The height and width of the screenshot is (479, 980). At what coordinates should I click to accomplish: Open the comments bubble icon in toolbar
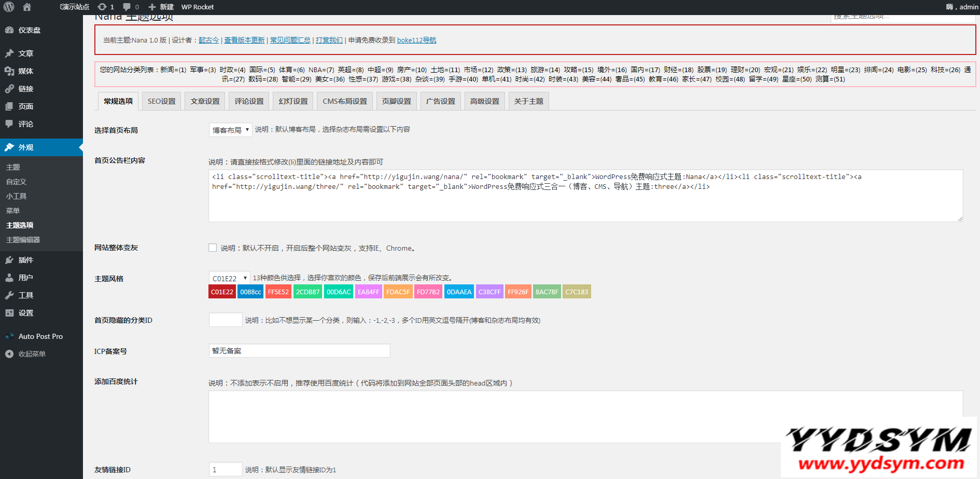[127, 7]
